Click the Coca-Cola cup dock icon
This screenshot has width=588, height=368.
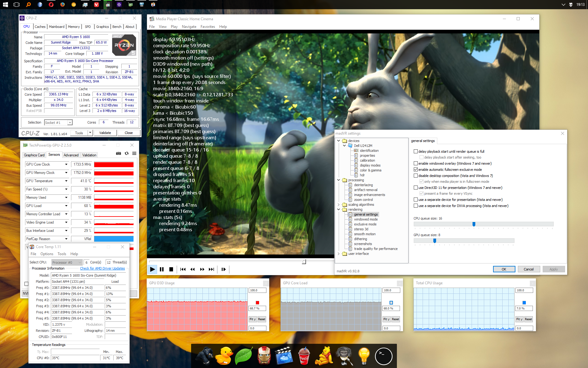(x=303, y=356)
